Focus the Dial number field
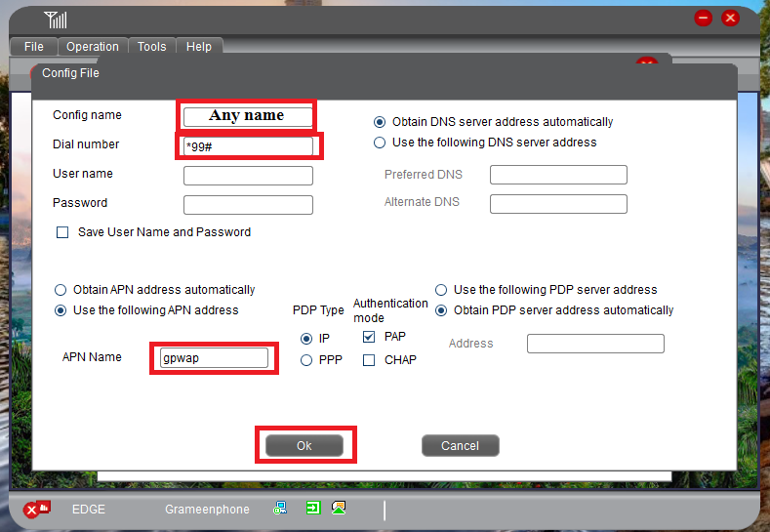This screenshot has height=532, width=770. 248,146
